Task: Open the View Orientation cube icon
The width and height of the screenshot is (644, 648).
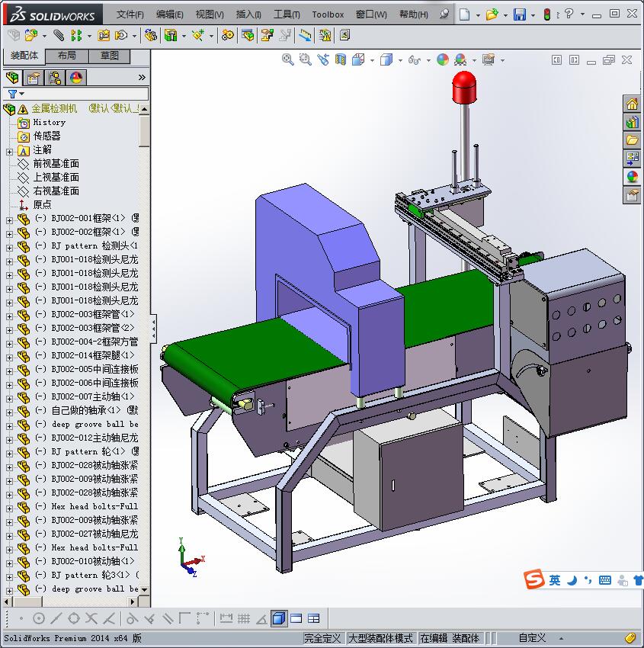Action: pyautogui.click(x=357, y=60)
